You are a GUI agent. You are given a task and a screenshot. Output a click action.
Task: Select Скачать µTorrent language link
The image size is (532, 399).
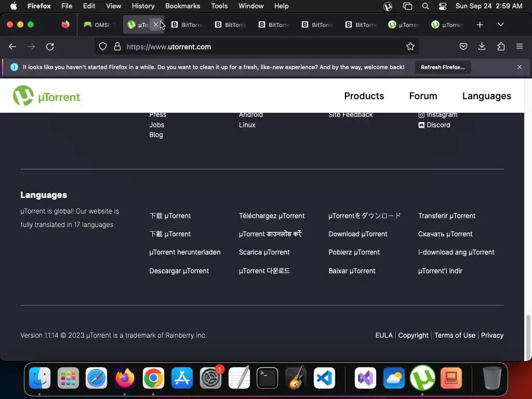(445, 234)
